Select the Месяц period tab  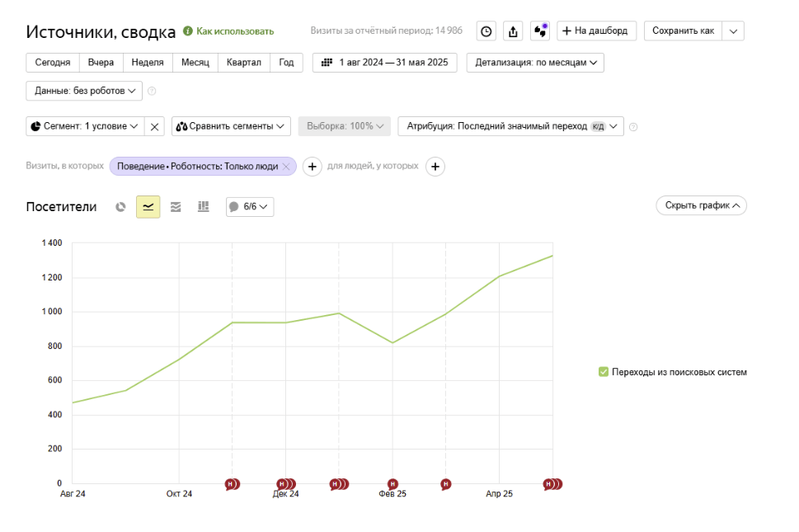tap(195, 63)
